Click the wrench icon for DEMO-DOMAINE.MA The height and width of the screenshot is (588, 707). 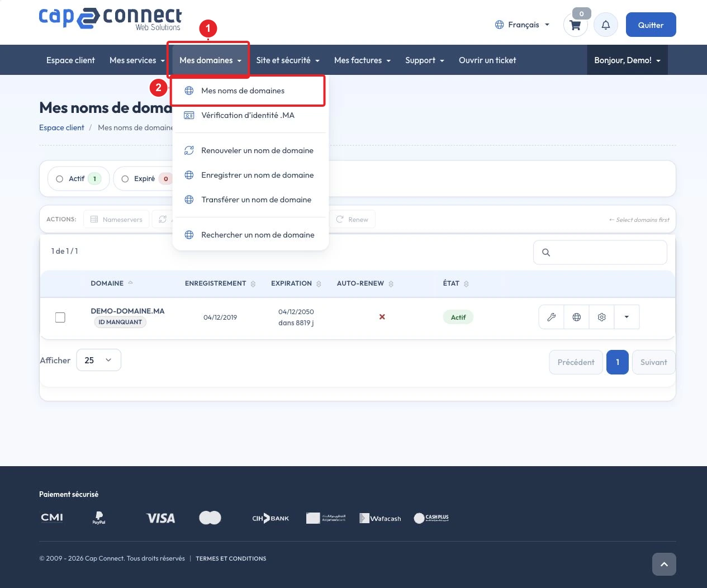click(552, 317)
